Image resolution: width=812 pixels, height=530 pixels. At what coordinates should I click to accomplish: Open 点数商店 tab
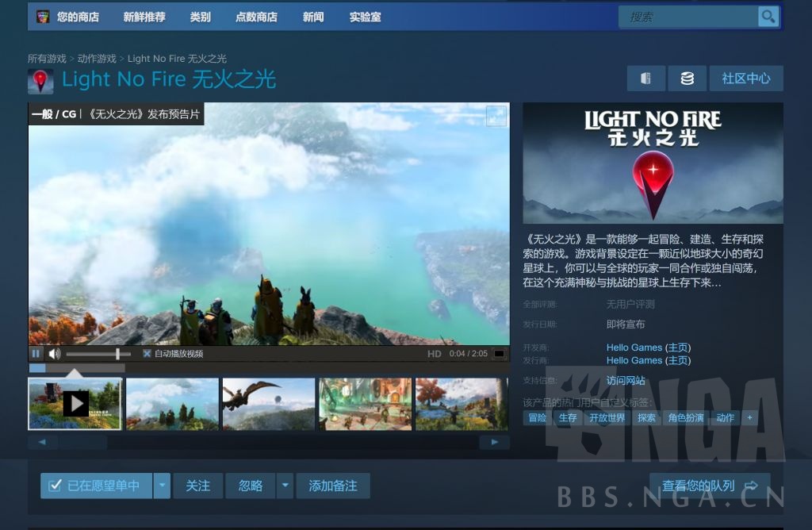click(256, 17)
